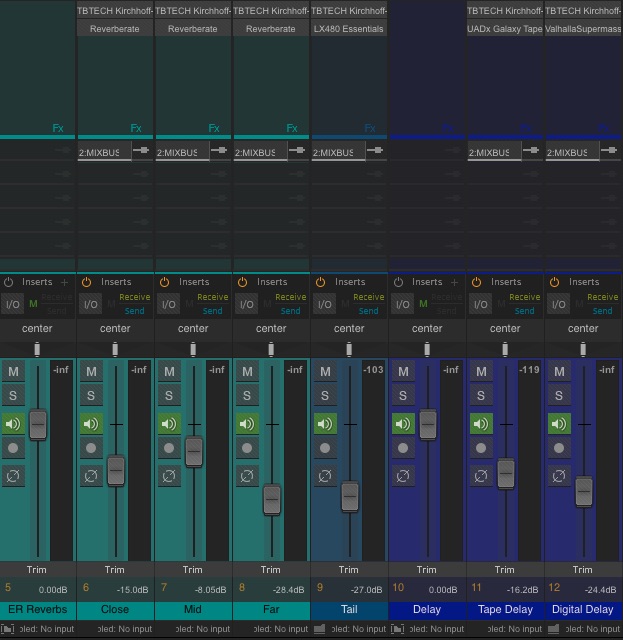Click the Far channel fader handle
623x640 pixels.
coord(271,499)
